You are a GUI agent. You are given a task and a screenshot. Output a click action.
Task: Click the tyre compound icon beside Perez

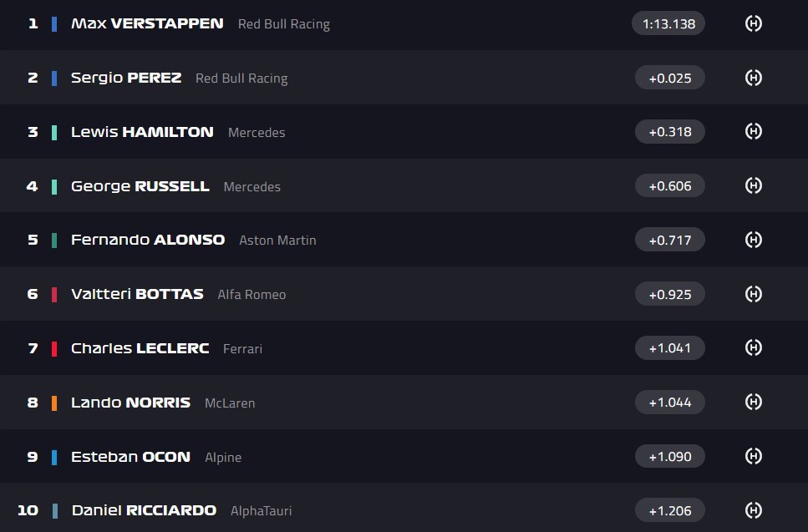pyautogui.click(x=753, y=78)
